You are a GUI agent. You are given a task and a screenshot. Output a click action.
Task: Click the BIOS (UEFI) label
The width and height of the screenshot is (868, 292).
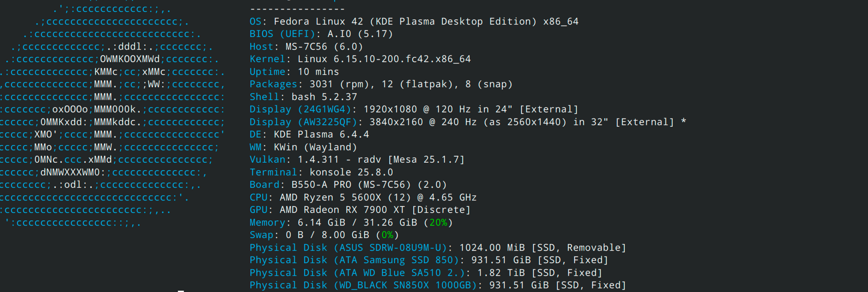pos(282,34)
